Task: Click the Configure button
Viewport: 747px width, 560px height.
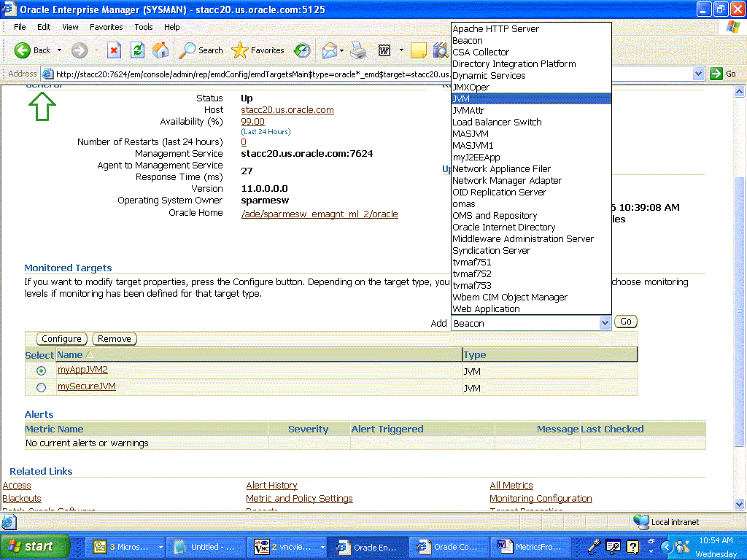Action: [61, 338]
